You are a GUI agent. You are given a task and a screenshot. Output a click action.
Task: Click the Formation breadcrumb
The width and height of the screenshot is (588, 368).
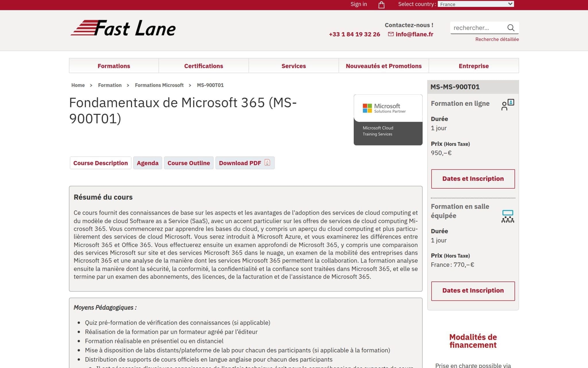110,85
